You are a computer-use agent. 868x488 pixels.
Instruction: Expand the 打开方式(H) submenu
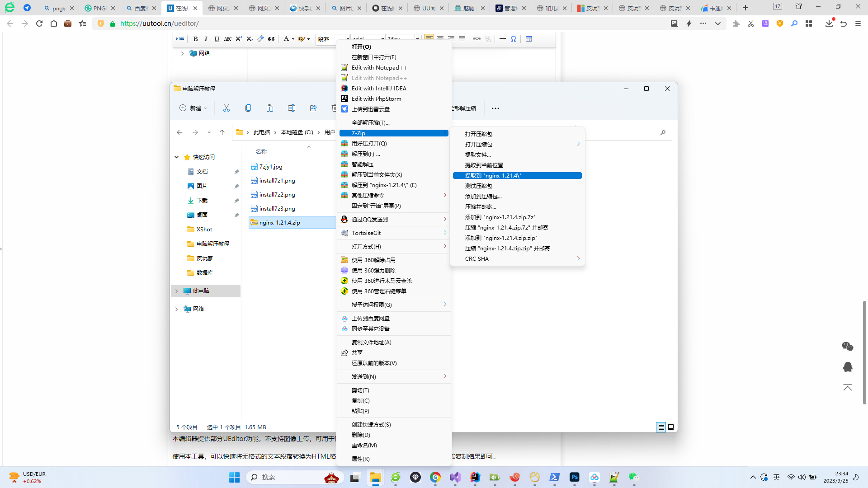click(394, 246)
